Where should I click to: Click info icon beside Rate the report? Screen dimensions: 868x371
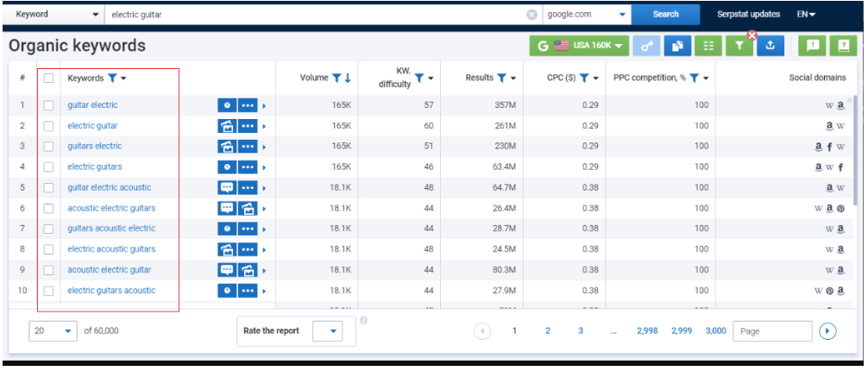click(364, 321)
